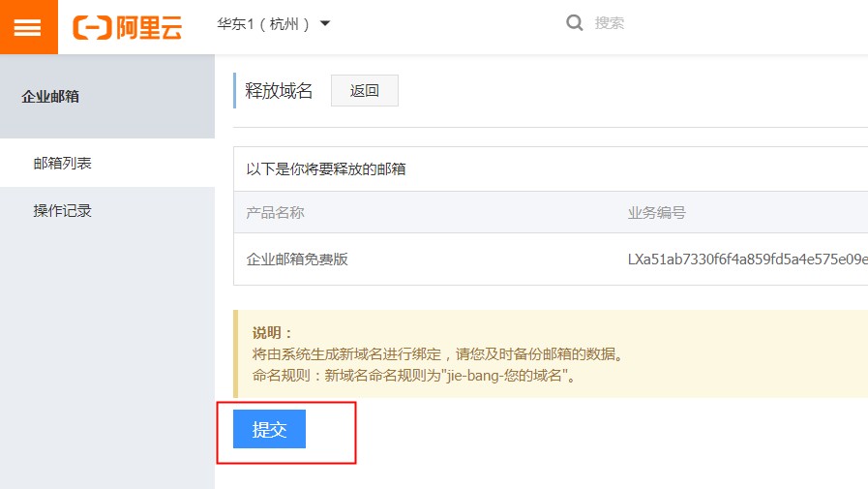Click the blue 提交 button
Screen dimensions: 868x489
[x=270, y=430]
